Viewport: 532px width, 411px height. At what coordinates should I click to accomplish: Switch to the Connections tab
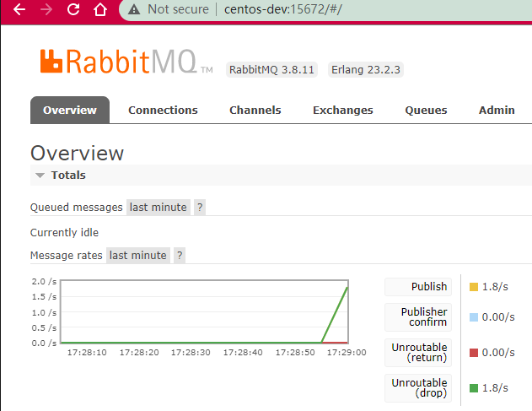click(x=163, y=110)
